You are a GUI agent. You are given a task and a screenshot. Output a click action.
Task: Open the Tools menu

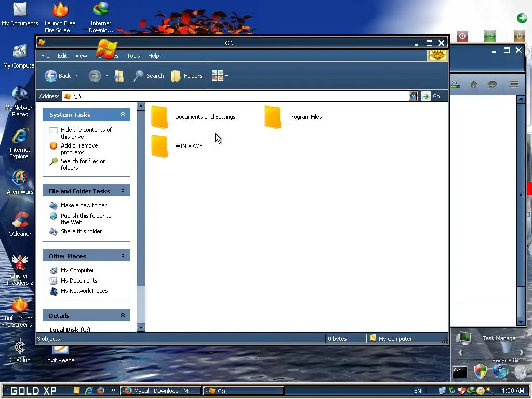click(x=134, y=56)
